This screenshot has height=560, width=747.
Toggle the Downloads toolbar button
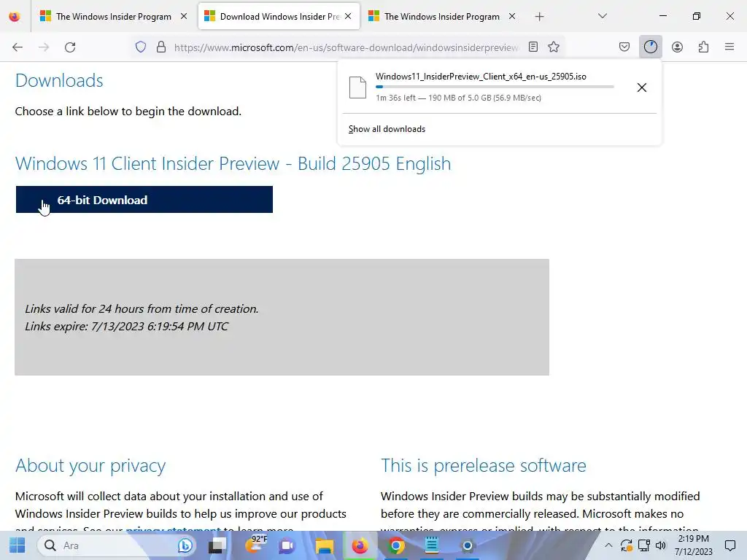(650, 47)
